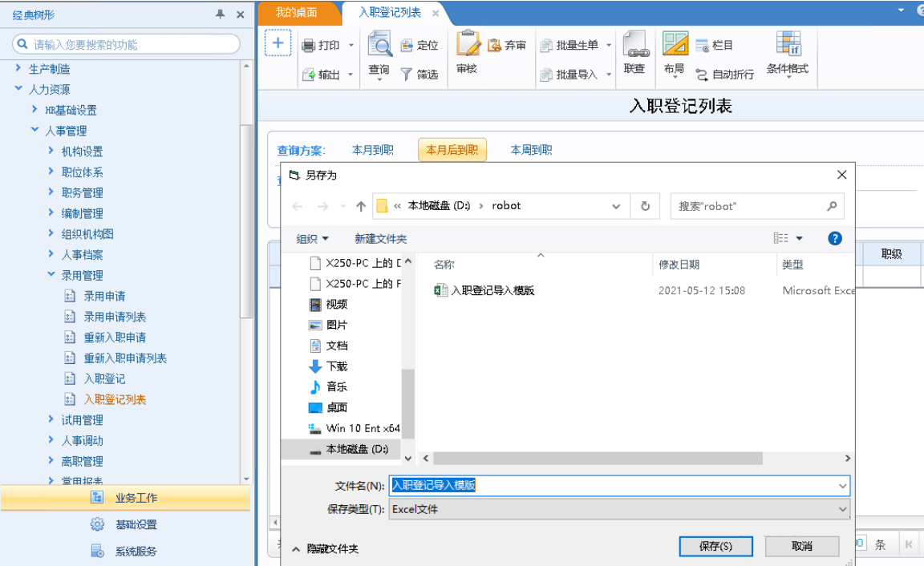Refresh the robot folder listing

pyautogui.click(x=645, y=206)
